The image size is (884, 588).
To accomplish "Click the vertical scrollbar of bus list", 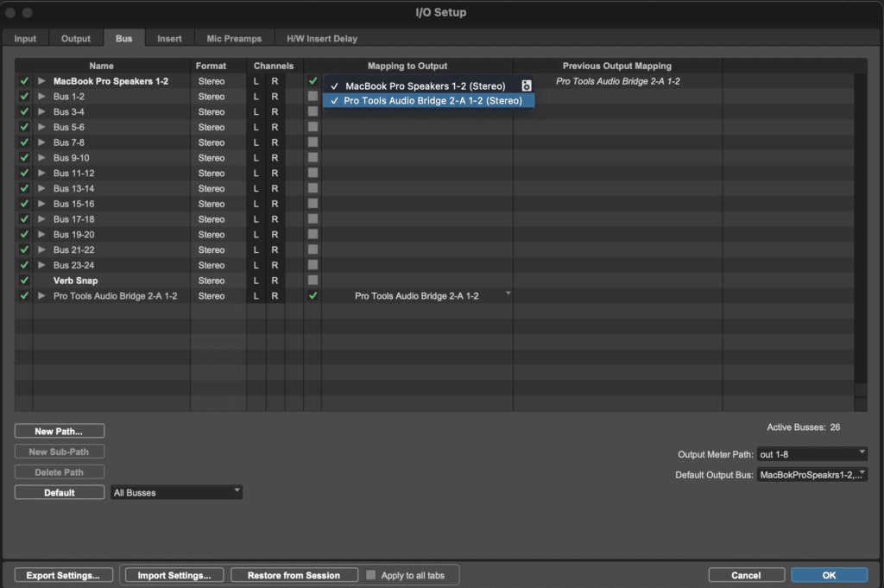I will coord(860,233).
